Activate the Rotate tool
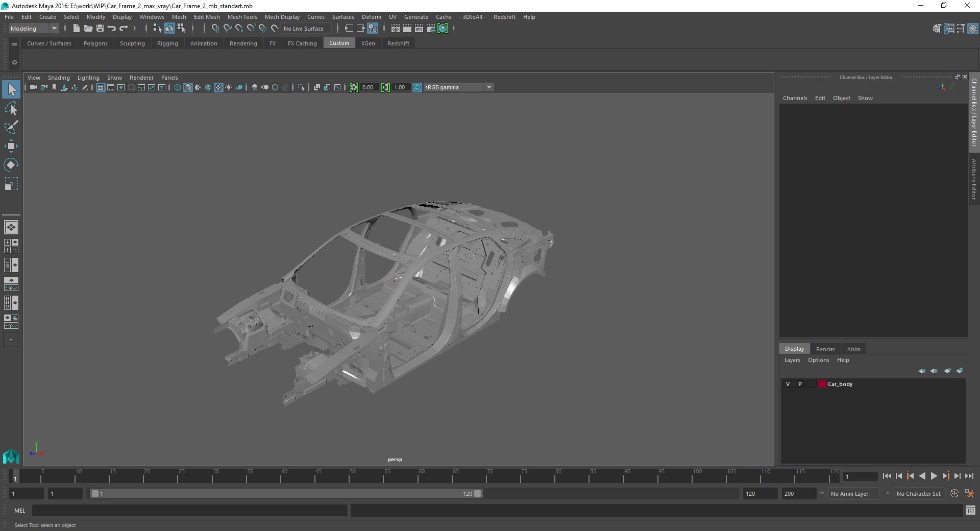The height and width of the screenshot is (531, 980). click(11, 165)
